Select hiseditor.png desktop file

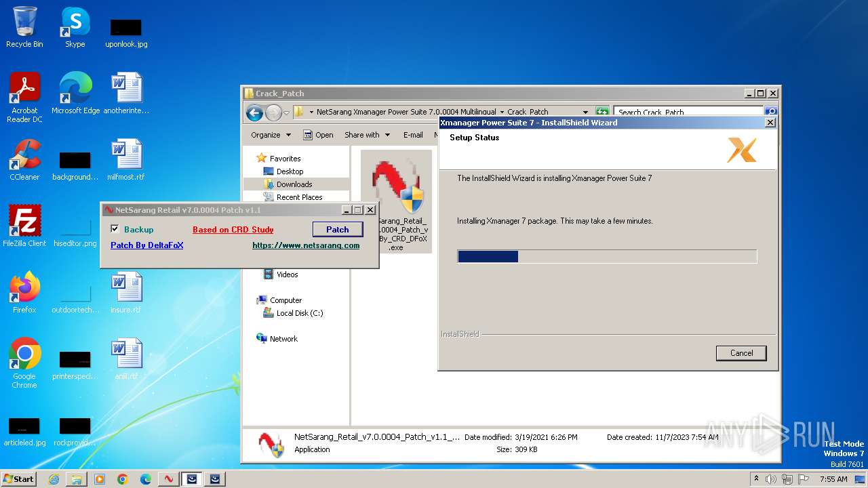75,231
